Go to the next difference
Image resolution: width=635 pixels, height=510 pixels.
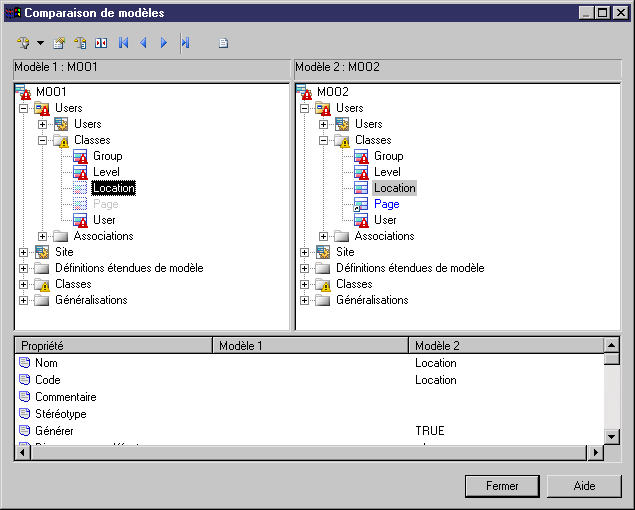(164, 43)
